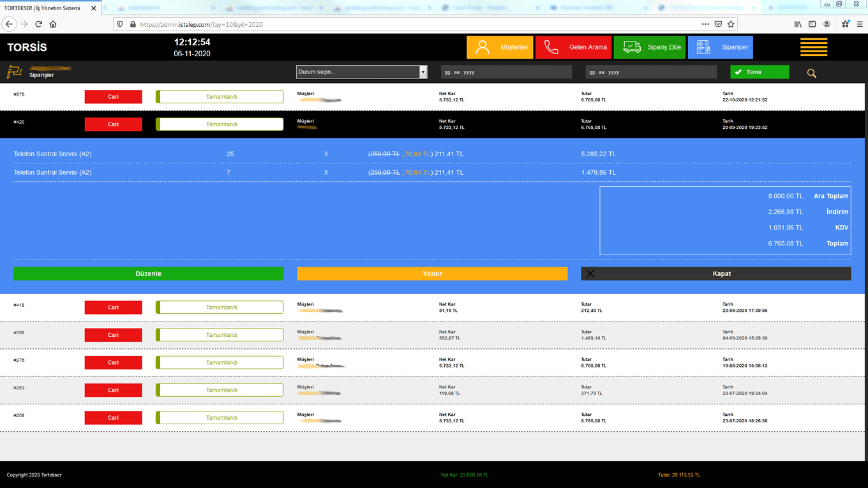The height and width of the screenshot is (488, 868).
Task: Click the yellow search magnifier icon
Action: pyautogui.click(x=812, y=73)
